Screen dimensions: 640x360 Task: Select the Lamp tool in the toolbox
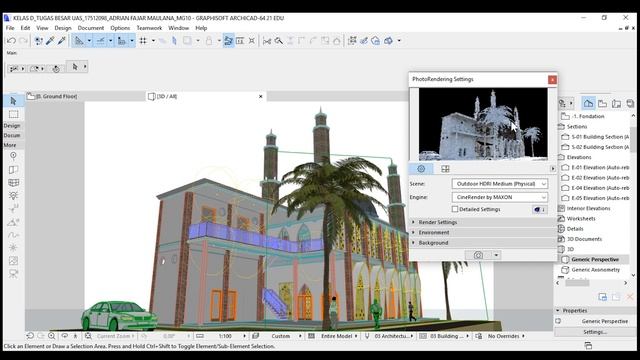(x=13, y=196)
